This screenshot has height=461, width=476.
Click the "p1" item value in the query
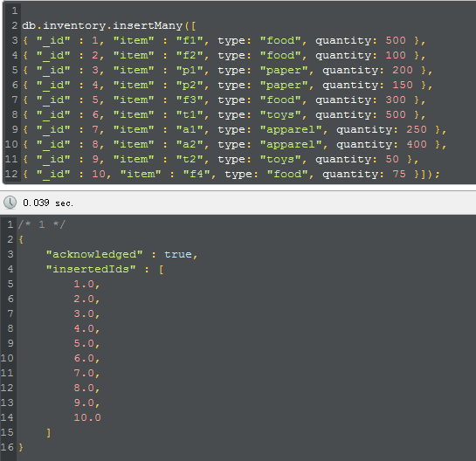(190, 70)
